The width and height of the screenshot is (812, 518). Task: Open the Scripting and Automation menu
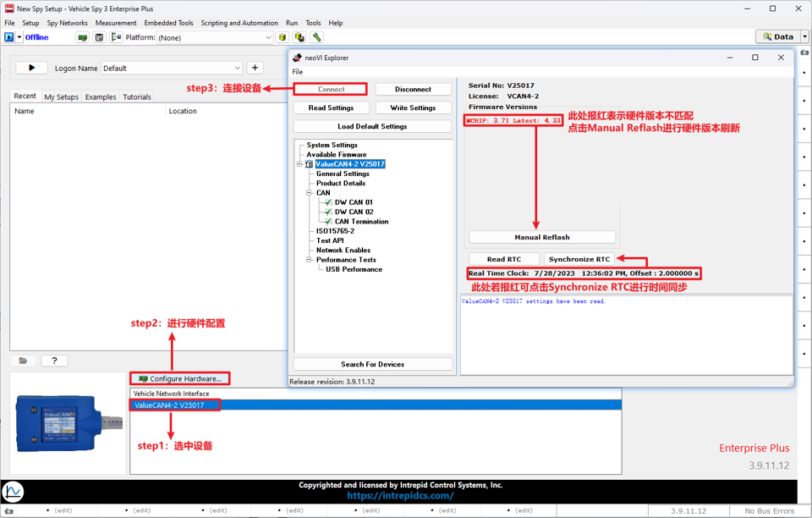[239, 23]
